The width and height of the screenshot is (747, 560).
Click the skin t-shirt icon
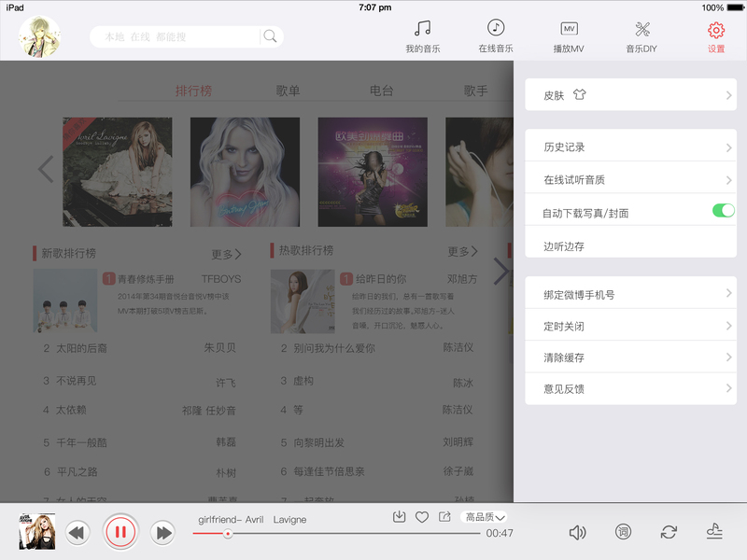(x=579, y=94)
